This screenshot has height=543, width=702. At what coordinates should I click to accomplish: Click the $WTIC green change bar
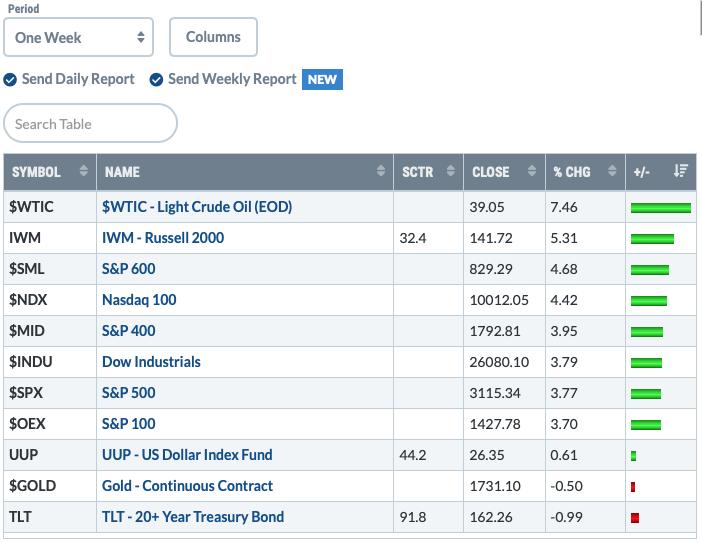[661, 208]
